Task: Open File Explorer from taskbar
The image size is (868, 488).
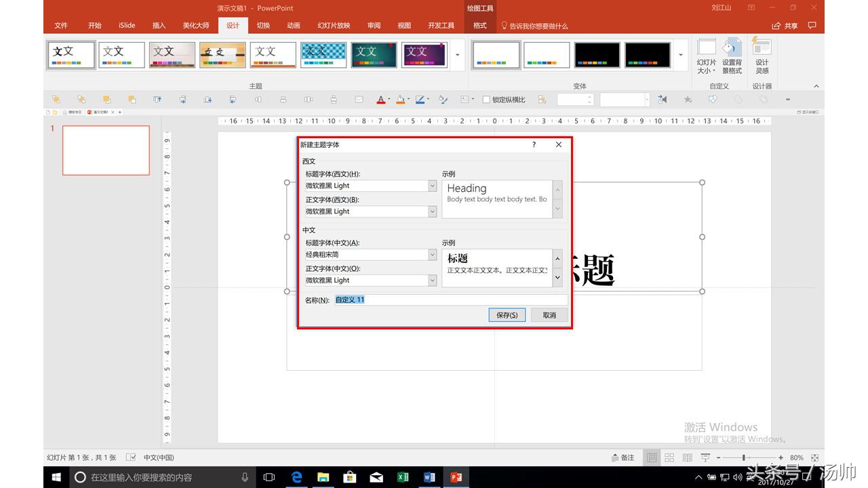Action: (x=323, y=477)
